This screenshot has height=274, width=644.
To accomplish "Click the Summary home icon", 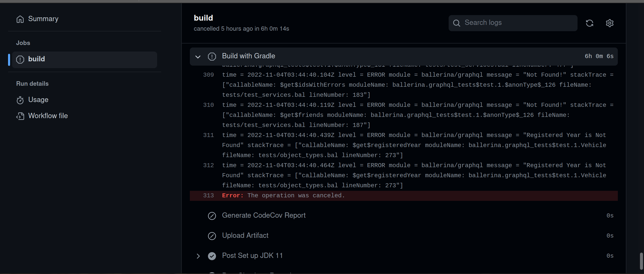I will pyautogui.click(x=20, y=19).
